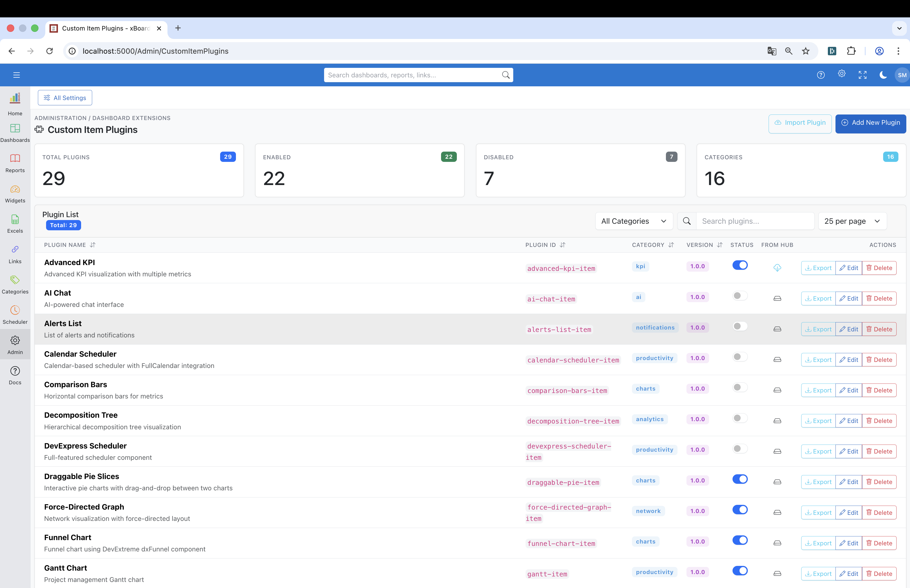Viewport: 910px width, 588px height.
Task: Sort by Version column header
Action: coord(704,245)
